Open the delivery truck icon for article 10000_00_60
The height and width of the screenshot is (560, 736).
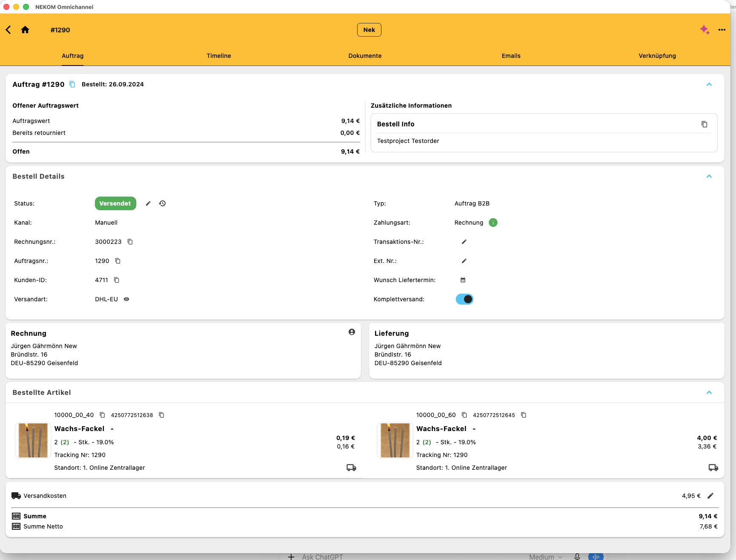[713, 468]
